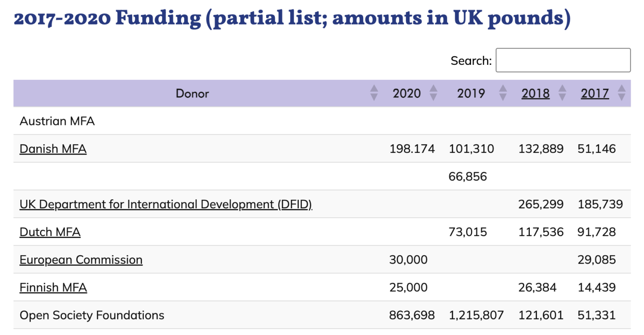Click the sort arrows beside Donor header

pyautogui.click(x=374, y=93)
